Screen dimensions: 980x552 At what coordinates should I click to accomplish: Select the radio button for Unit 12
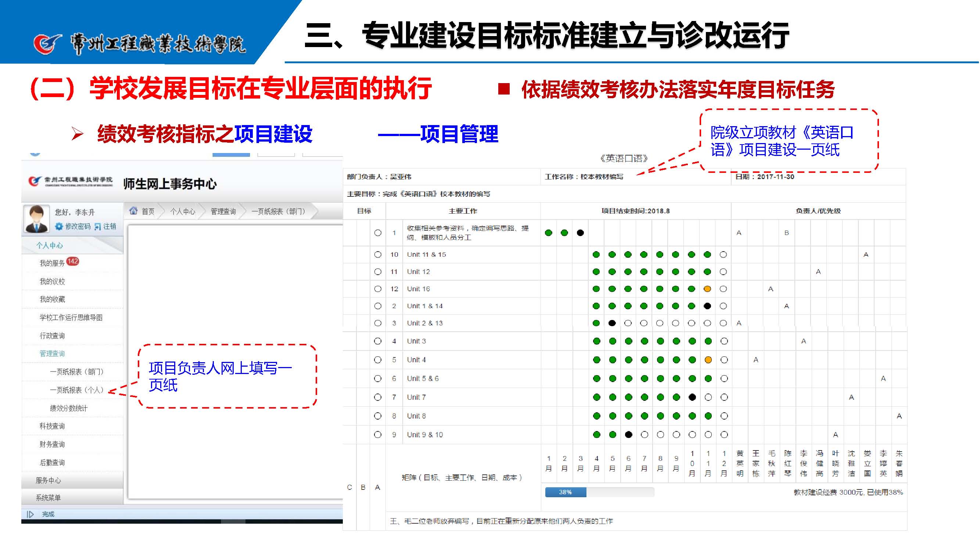click(x=378, y=272)
